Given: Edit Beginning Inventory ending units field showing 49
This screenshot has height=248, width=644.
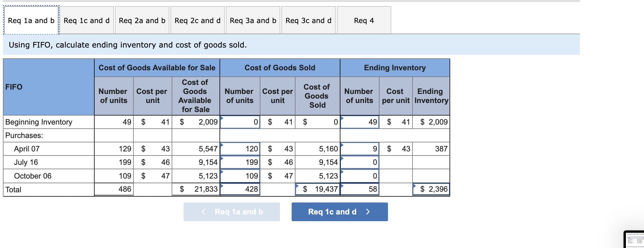Looking at the screenshot, I should 360,122.
